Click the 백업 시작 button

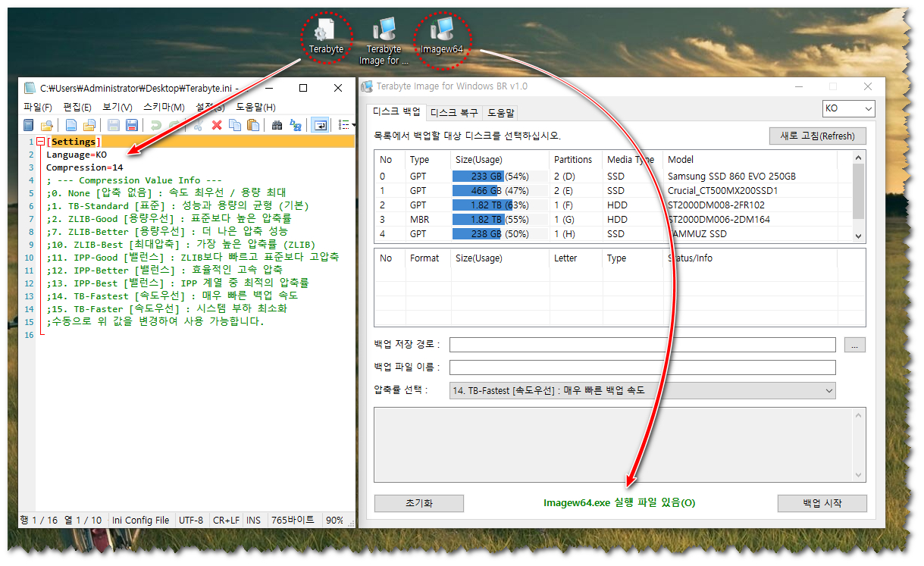point(822,503)
